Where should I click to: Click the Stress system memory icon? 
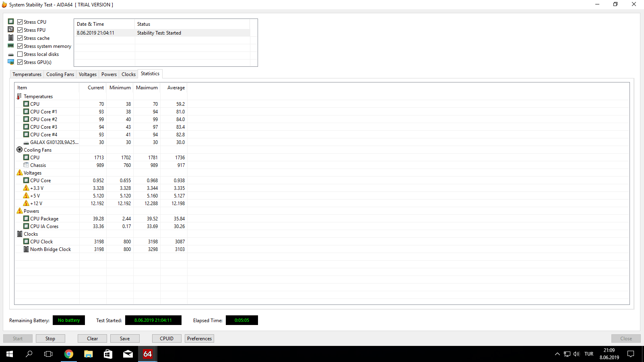11,46
